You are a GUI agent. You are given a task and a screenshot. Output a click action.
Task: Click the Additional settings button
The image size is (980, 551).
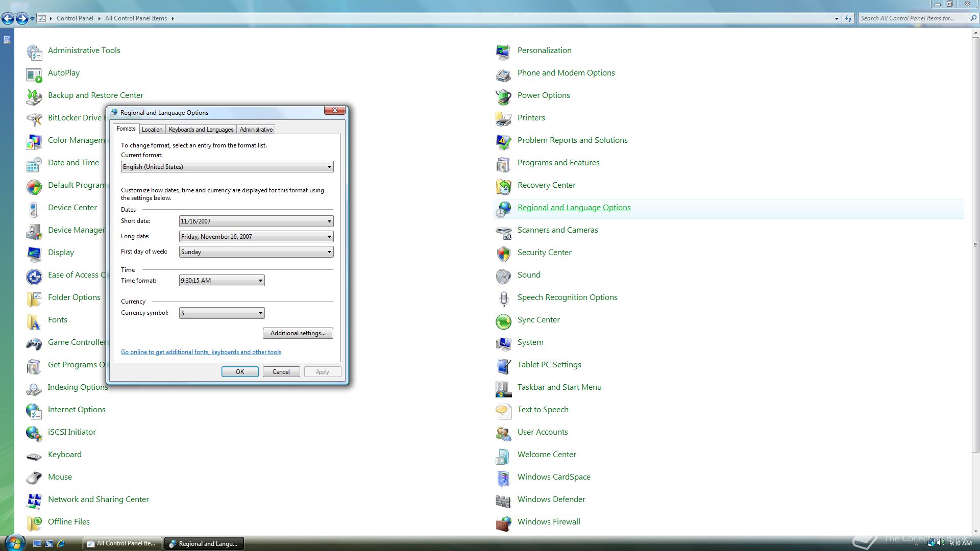(298, 333)
